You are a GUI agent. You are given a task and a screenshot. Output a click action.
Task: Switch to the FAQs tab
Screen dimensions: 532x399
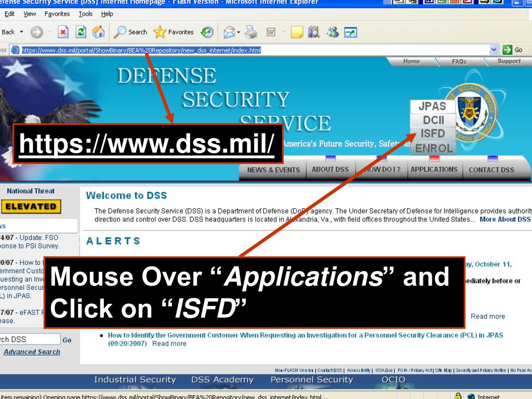pyautogui.click(x=459, y=62)
